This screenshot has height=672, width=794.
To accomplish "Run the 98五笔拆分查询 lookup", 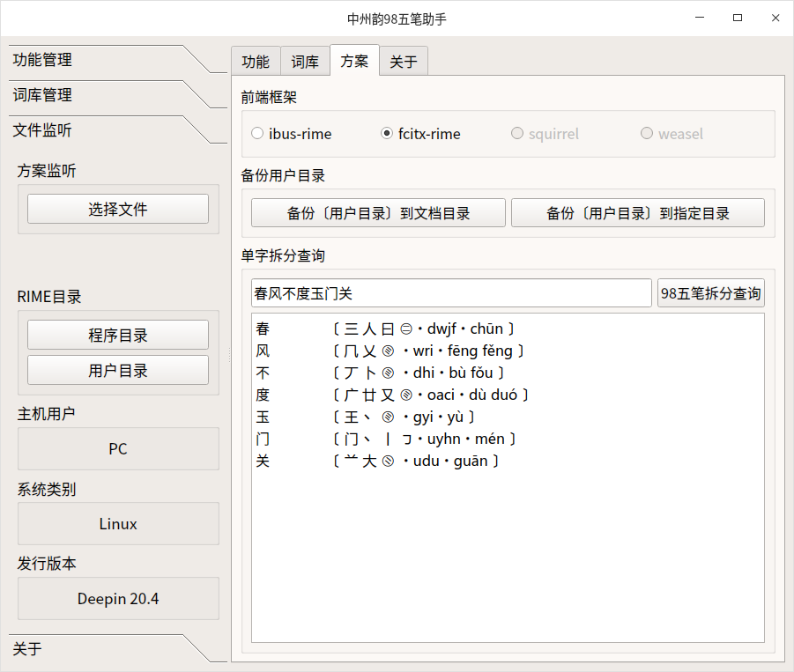I will tap(710, 292).
